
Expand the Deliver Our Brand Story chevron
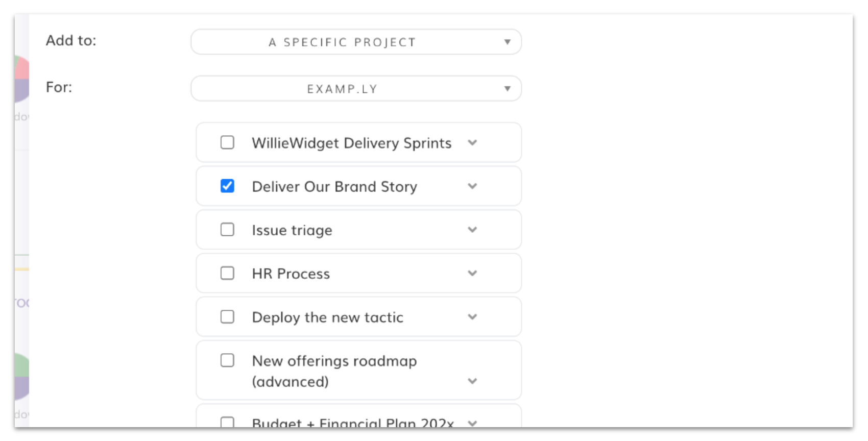(472, 186)
